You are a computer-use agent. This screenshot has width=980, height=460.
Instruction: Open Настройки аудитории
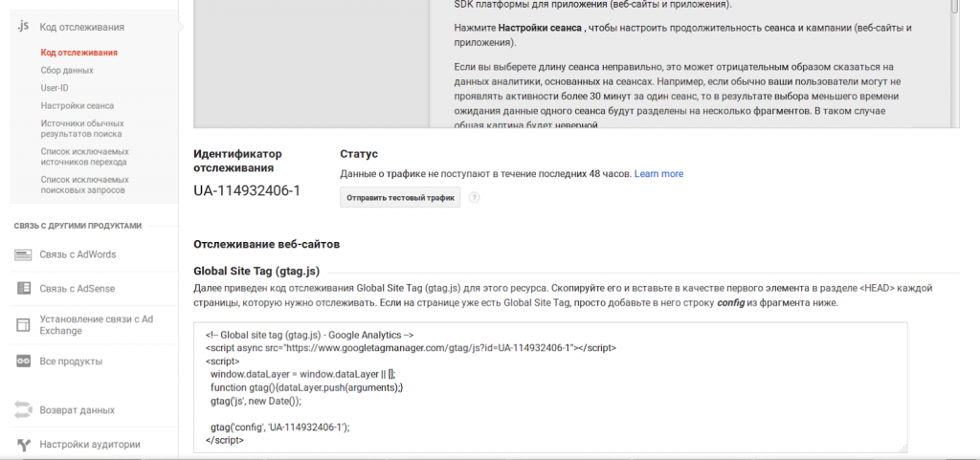coord(89,445)
